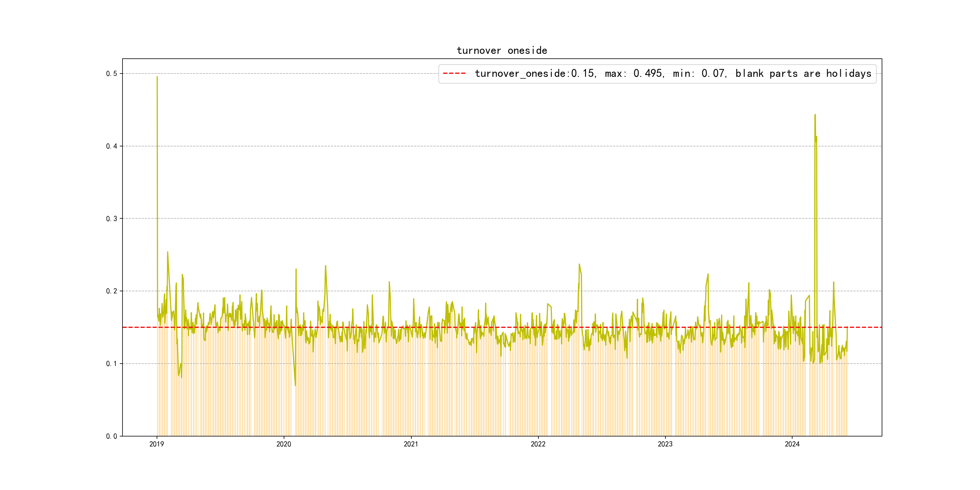Click the 0.4 y-axis tick label
Screen dimensions: 980x490
[112, 146]
